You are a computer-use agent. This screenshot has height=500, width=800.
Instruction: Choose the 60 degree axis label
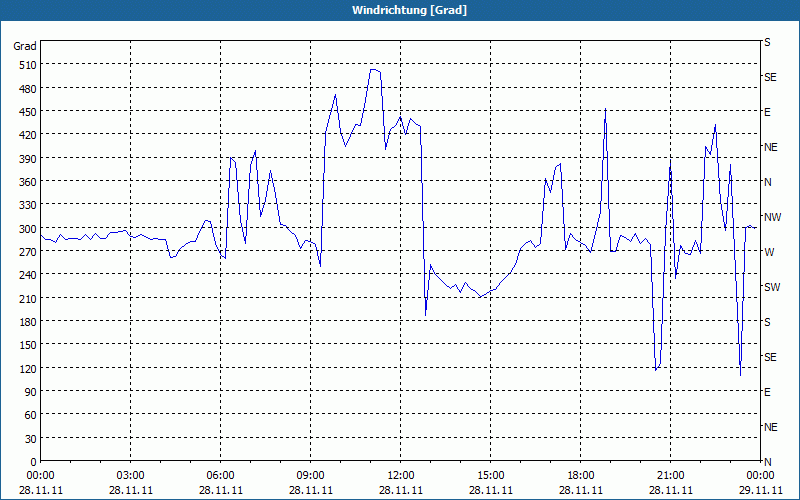click(x=31, y=415)
